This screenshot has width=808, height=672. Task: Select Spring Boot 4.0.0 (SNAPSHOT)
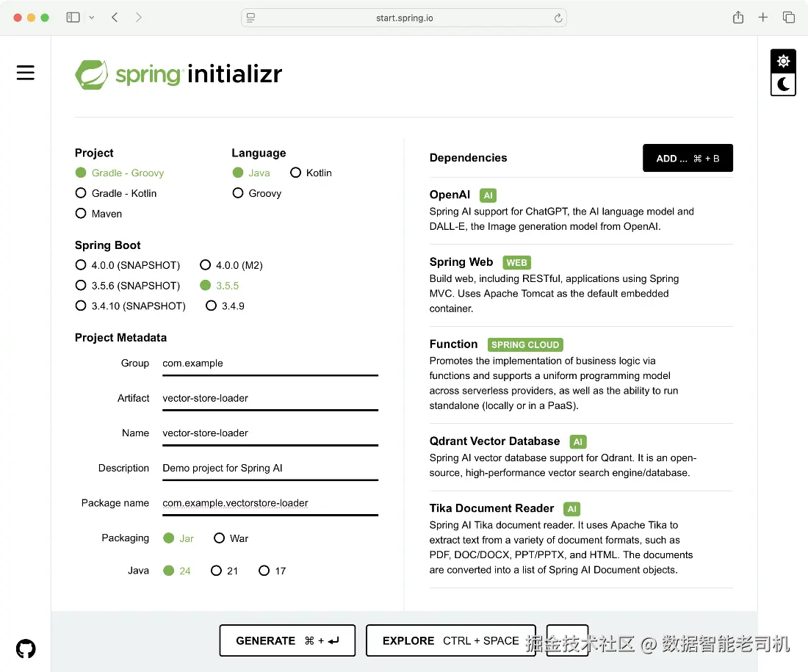[x=127, y=265]
